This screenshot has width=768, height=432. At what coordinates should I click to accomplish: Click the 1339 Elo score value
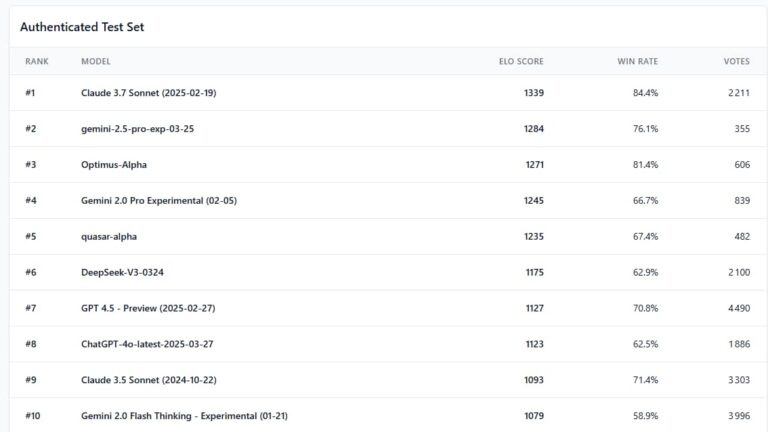click(533, 93)
